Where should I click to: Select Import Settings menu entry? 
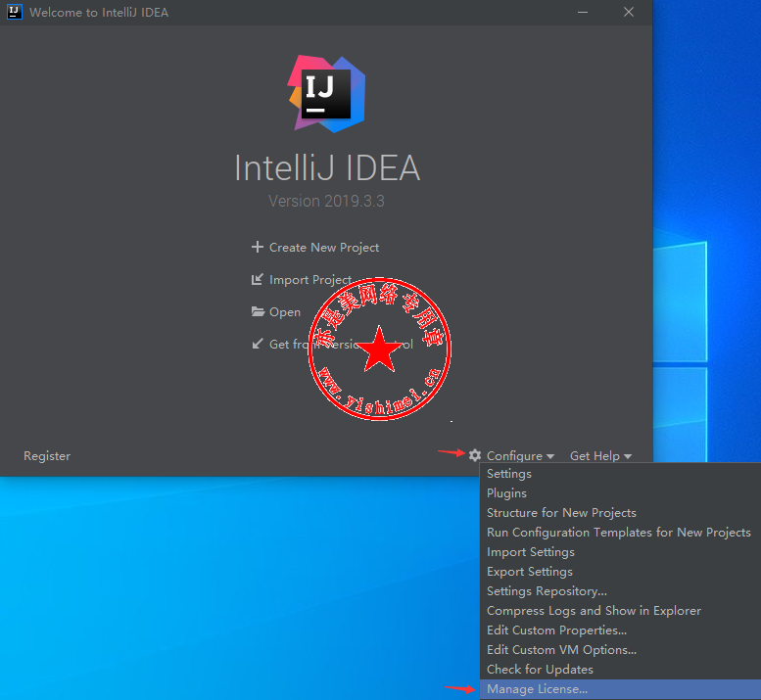coord(620,552)
